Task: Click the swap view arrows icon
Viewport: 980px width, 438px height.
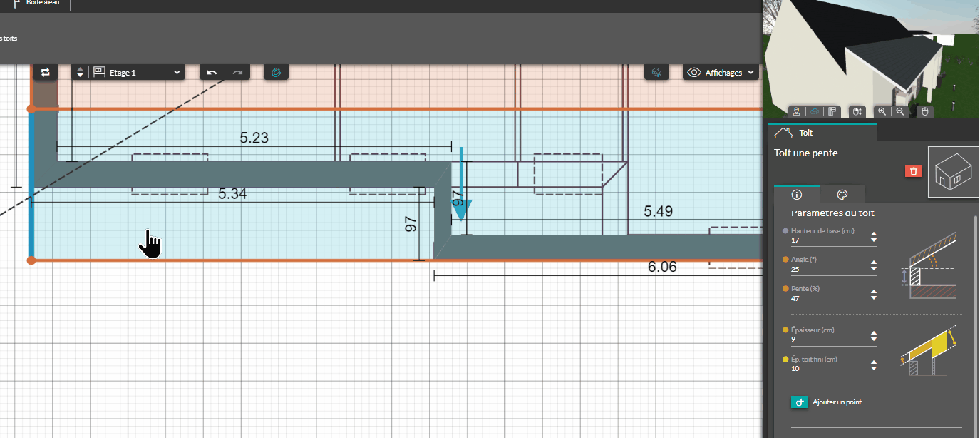Action: (46, 72)
